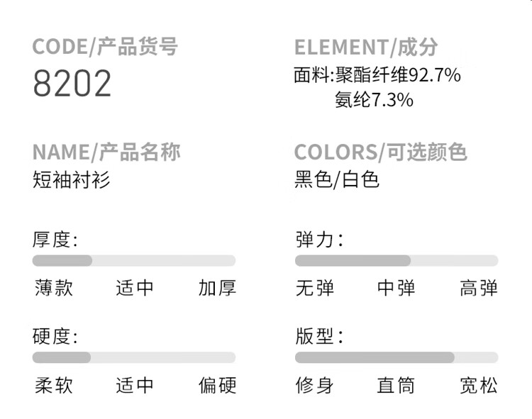Select the 柔软 hardness label
This screenshot has height=419, width=532.
coord(54,386)
